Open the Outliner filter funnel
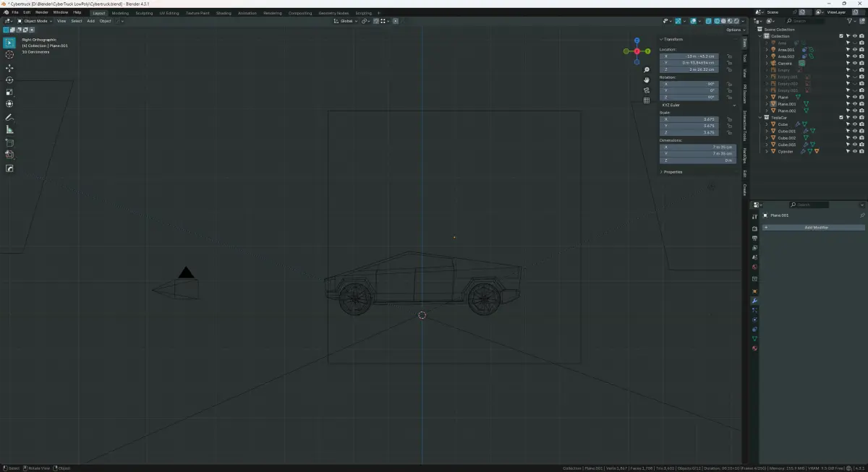 851,21
